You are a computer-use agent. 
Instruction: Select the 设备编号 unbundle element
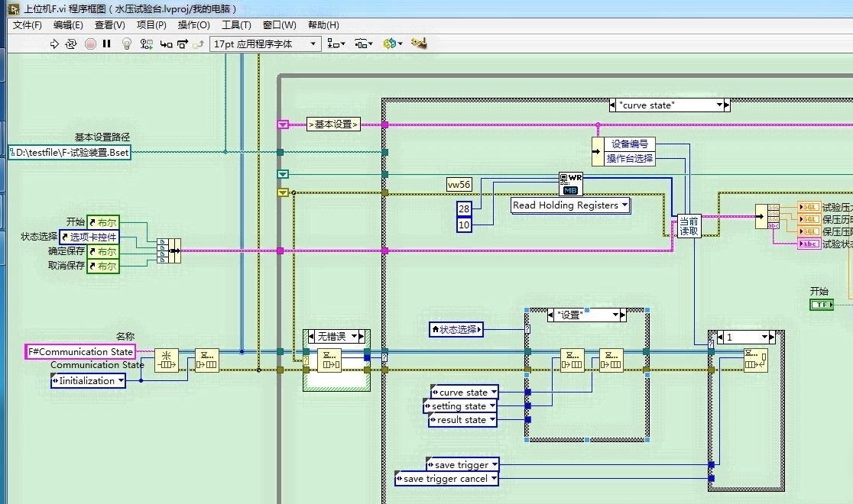coord(630,144)
